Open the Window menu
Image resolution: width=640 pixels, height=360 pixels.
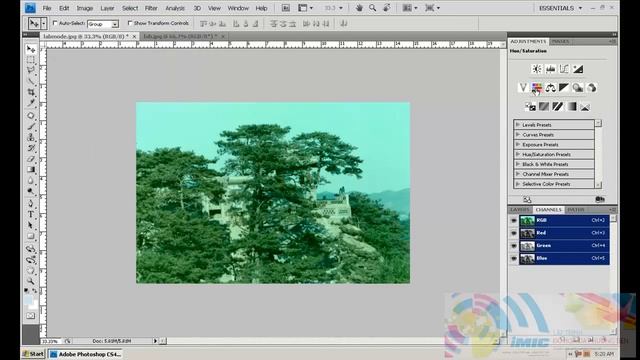pyautogui.click(x=238, y=8)
